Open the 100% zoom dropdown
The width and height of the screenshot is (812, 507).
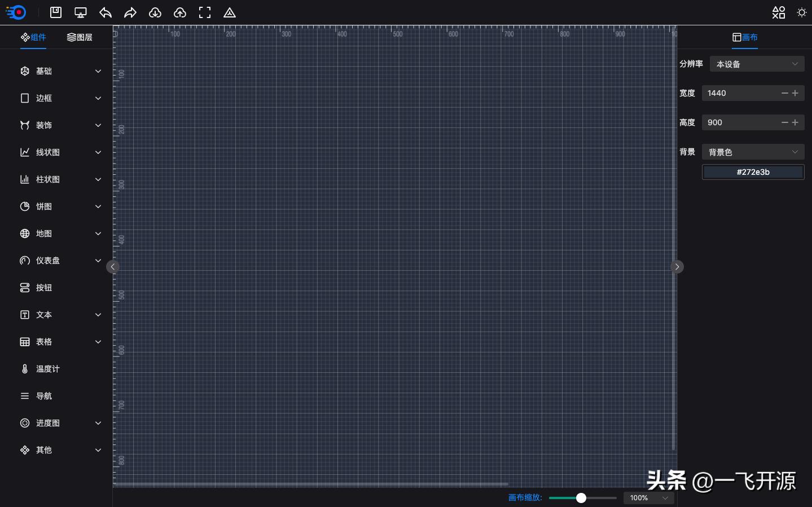point(649,498)
